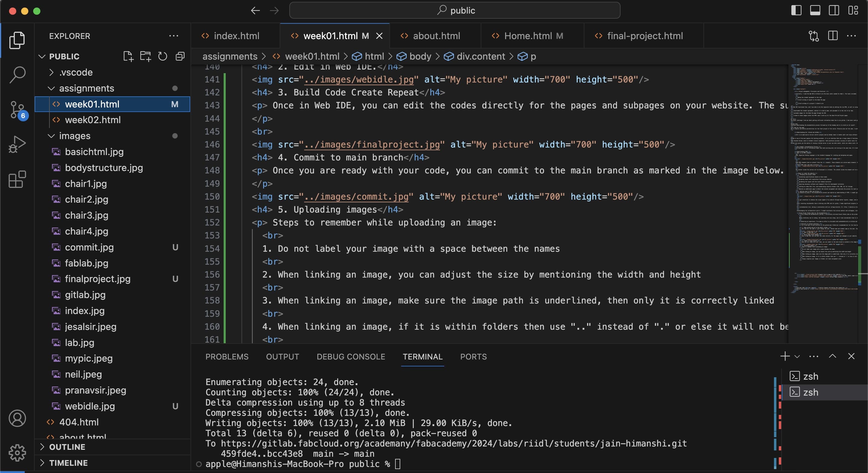Switch to the about.html tab
The image size is (868, 473).
tap(435, 36)
